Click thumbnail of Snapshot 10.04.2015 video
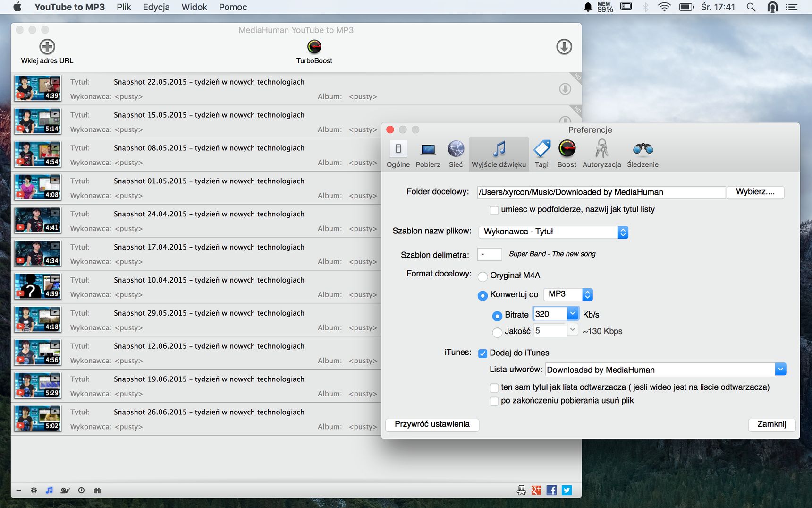The height and width of the screenshot is (508, 812). click(x=38, y=286)
